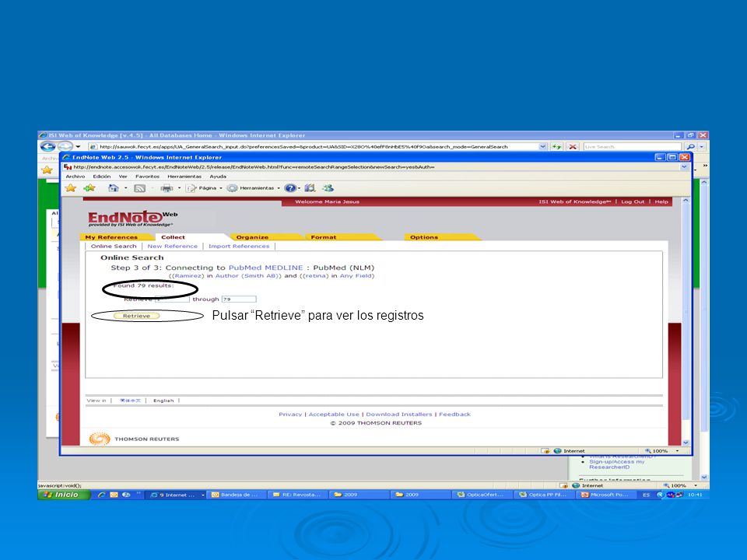Open the Herramientas toolbar dropdown with gear
The width and height of the screenshot is (747, 560).
253,188
